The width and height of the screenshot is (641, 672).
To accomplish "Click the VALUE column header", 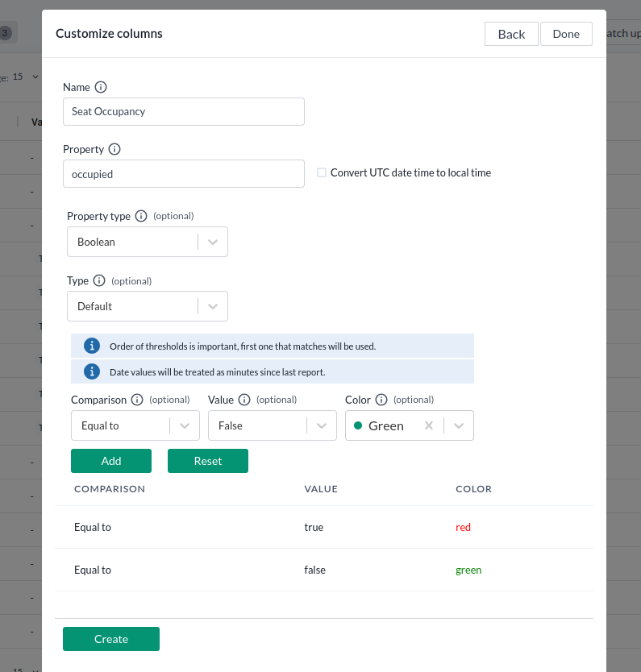I will point(321,489).
